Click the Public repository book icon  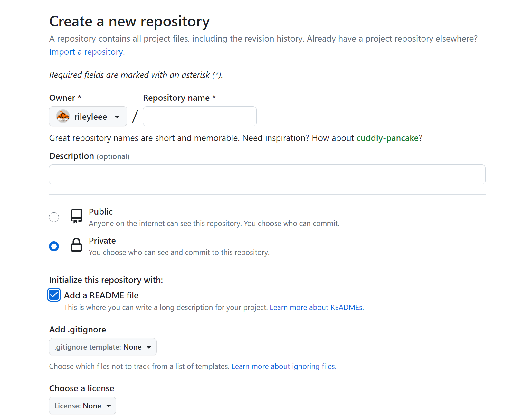coord(76,216)
